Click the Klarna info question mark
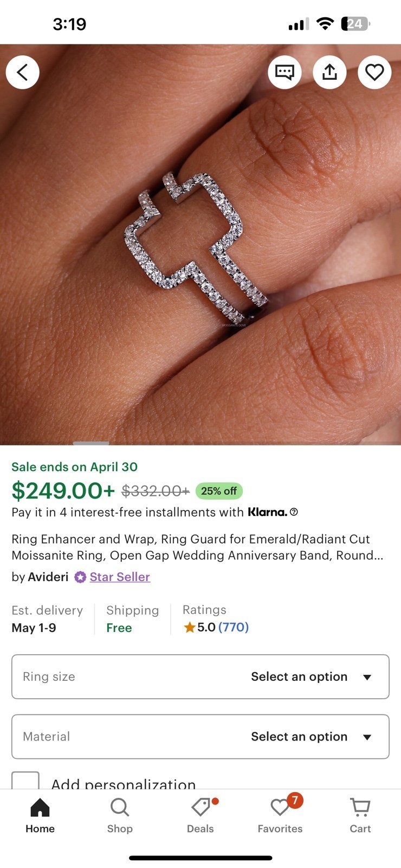Viewport: 401px width, 868px height. point(294,512)
